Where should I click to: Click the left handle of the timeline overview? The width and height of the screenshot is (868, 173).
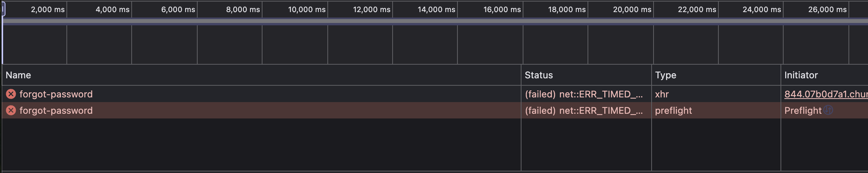3,9
